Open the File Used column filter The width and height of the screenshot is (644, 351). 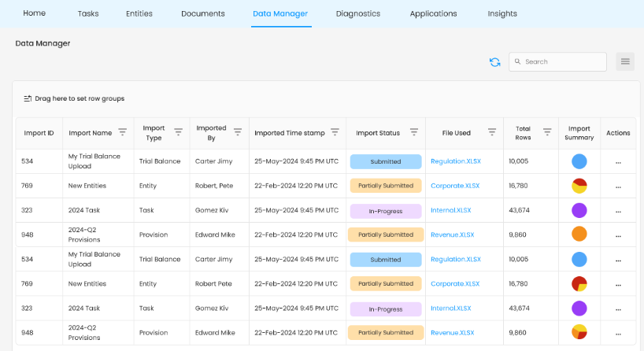491,131
